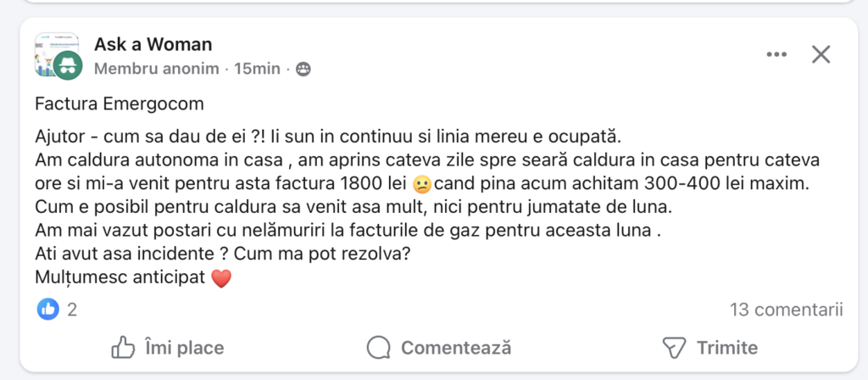Click the Factura Emergocom post heading
The width and height of the screenshot is (868, 380).
[120, 104]
